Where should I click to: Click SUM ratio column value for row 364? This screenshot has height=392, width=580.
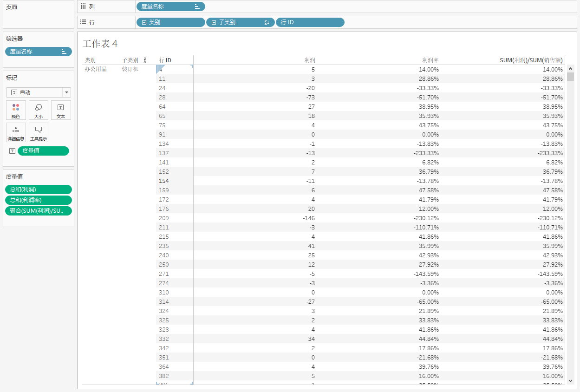coord(553,367)
